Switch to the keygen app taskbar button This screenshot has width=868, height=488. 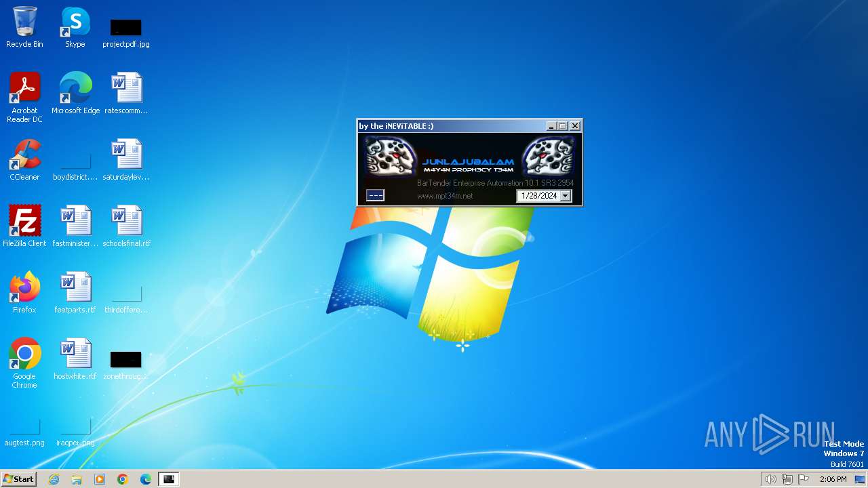click(x=169, y=479)
